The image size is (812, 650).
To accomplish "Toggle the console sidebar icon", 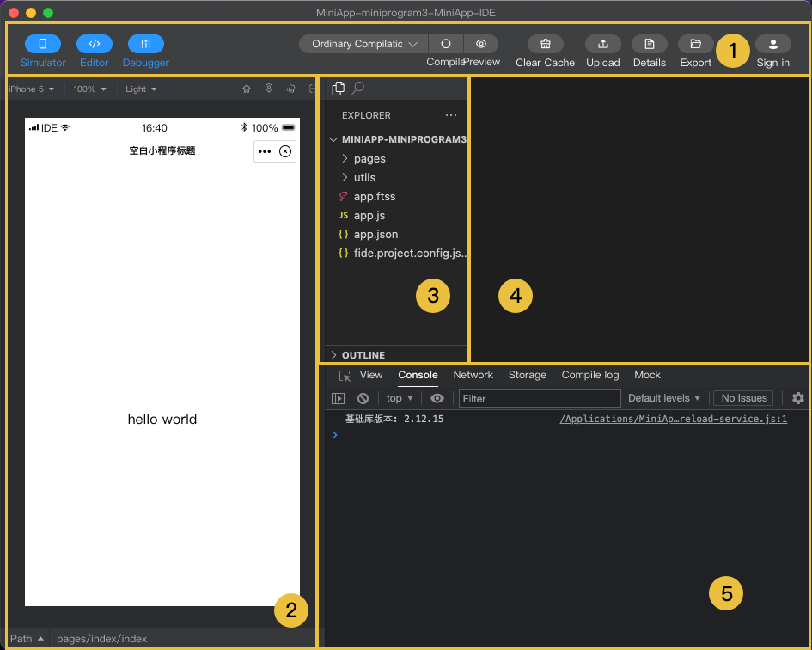I will click(x=339, y=398).
